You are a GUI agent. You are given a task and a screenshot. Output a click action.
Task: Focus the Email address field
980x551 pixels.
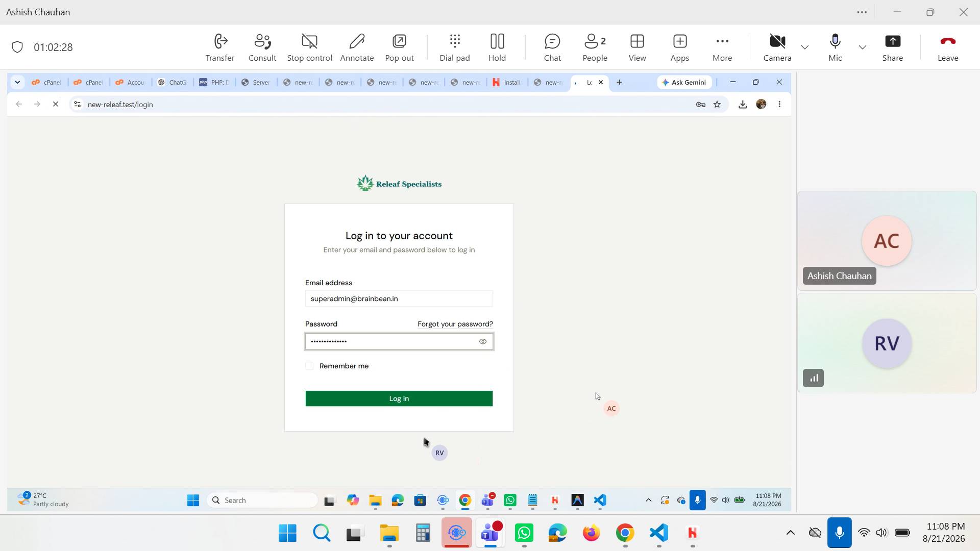[399, 299]
